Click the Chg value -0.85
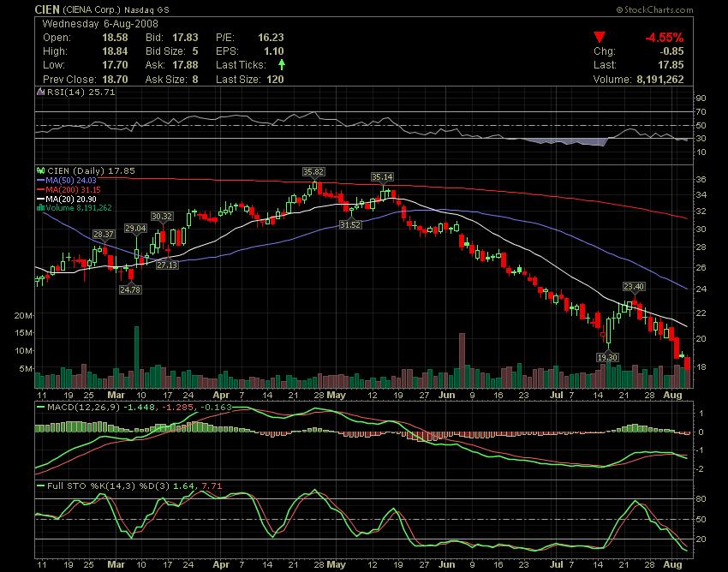This screenshot has width=728, height=572. [671, 51]
